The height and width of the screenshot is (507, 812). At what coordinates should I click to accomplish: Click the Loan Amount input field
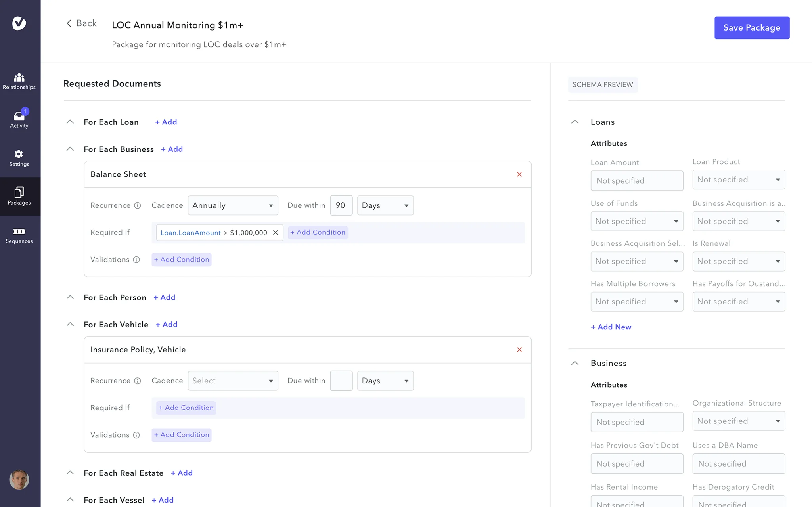tap(637, 181)
